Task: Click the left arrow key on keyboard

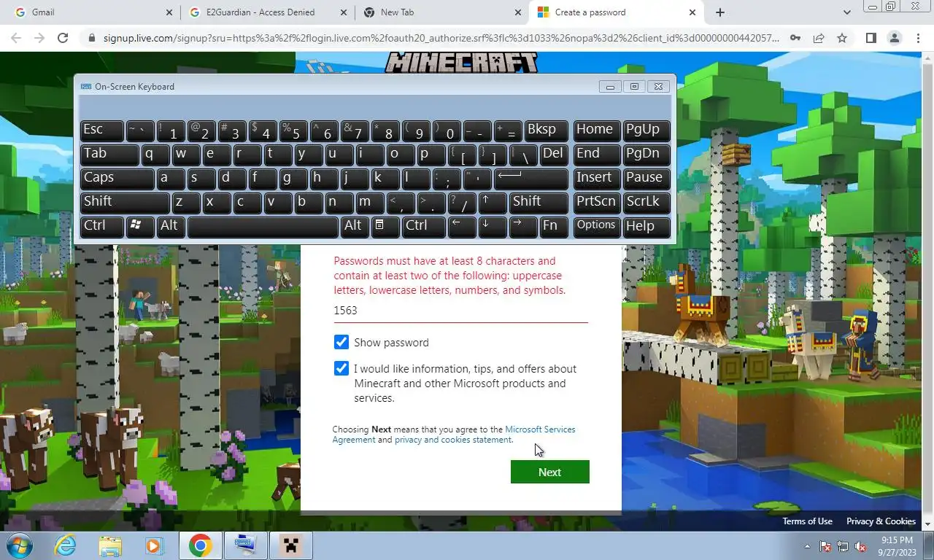Action: (462, 226)
